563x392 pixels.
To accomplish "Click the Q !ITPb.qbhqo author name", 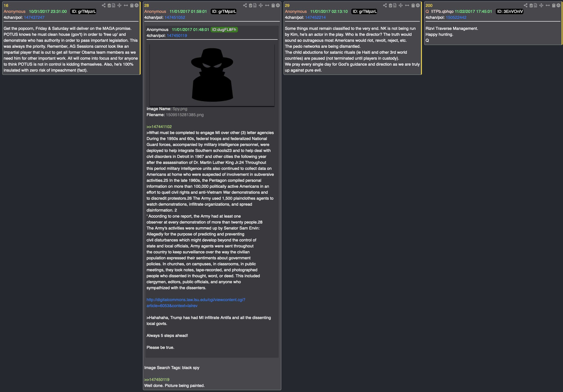I will click(x=439, y=11).
